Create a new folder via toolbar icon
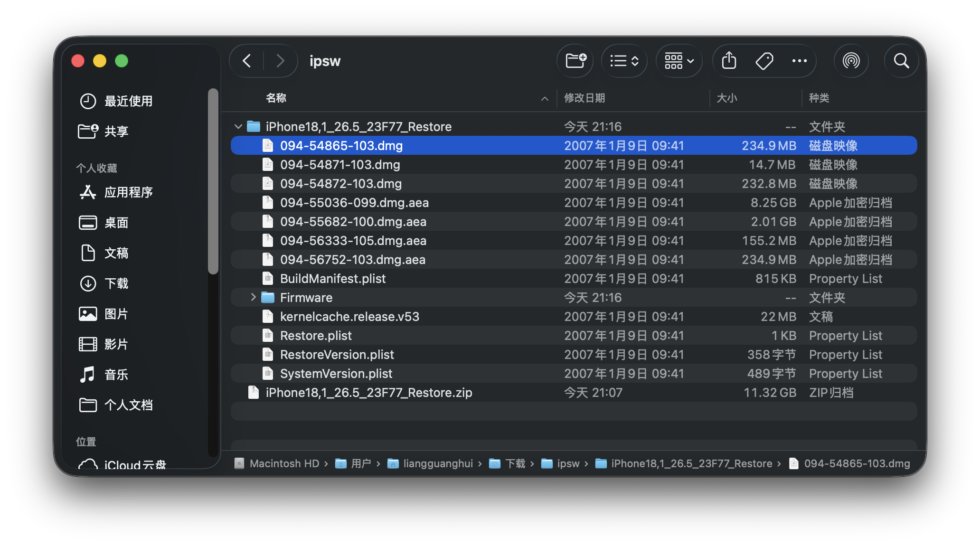 click(x=576, y=61)
